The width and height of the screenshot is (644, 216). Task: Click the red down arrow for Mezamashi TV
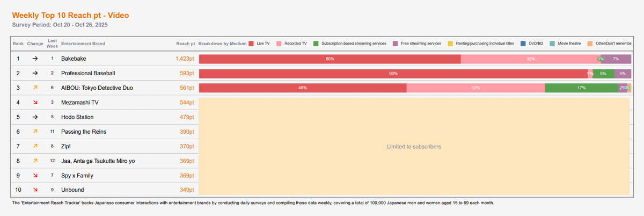click(x=35, y=102)
